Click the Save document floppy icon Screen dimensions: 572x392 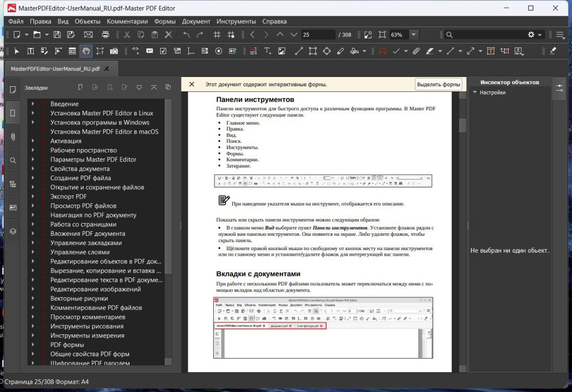pos(57,35)
